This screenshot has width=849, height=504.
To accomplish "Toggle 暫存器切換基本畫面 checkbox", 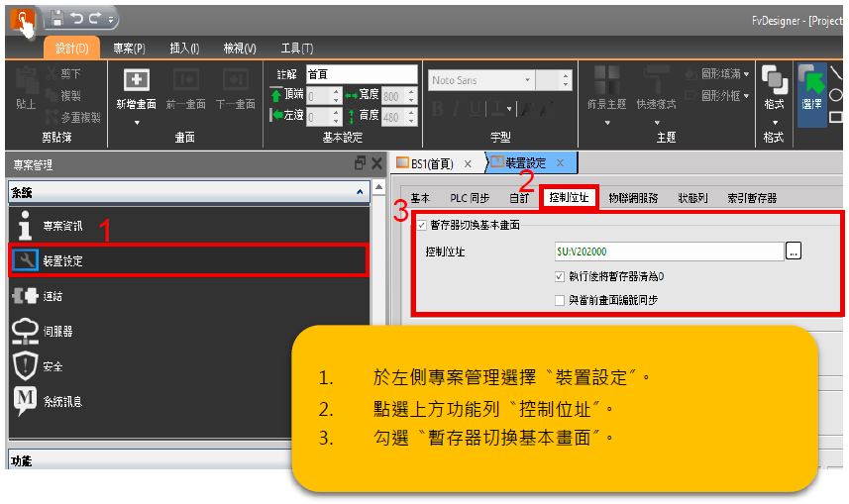I will [423, 225].
